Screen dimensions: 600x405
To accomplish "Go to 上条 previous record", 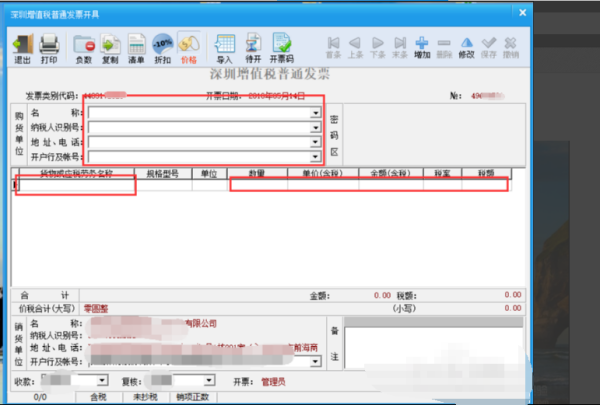I will tap(355, 48).
